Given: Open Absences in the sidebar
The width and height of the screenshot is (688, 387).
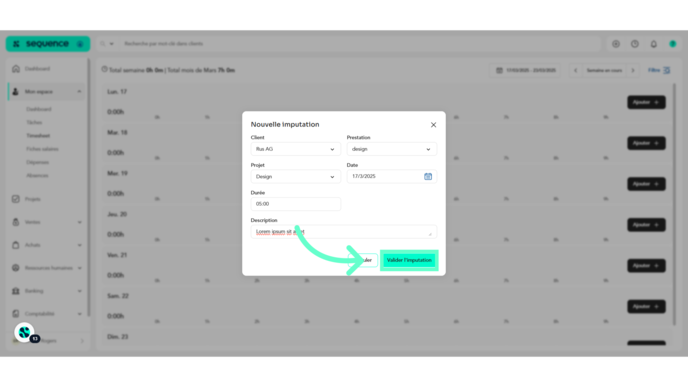Looking at the screenshot, I should (37, 176).
